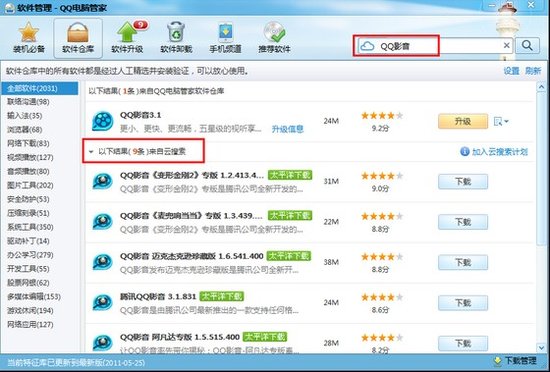550x372 pixels.
Task: Download QQ影音 迈克杰克逊珍藏版
Action: point(463,262)
